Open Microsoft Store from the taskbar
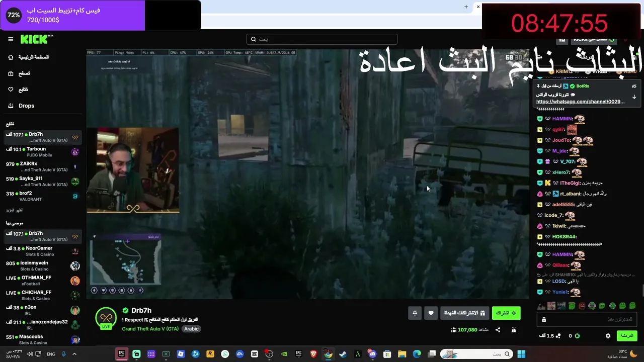This screenshot has height=362, width=644. click(387, 354)
